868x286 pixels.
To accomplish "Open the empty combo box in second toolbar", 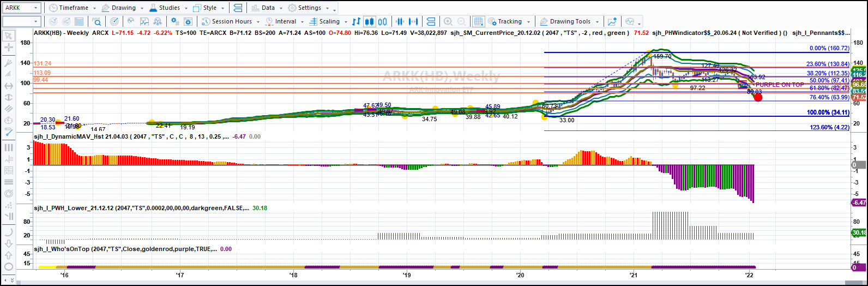I will (21, 21).
